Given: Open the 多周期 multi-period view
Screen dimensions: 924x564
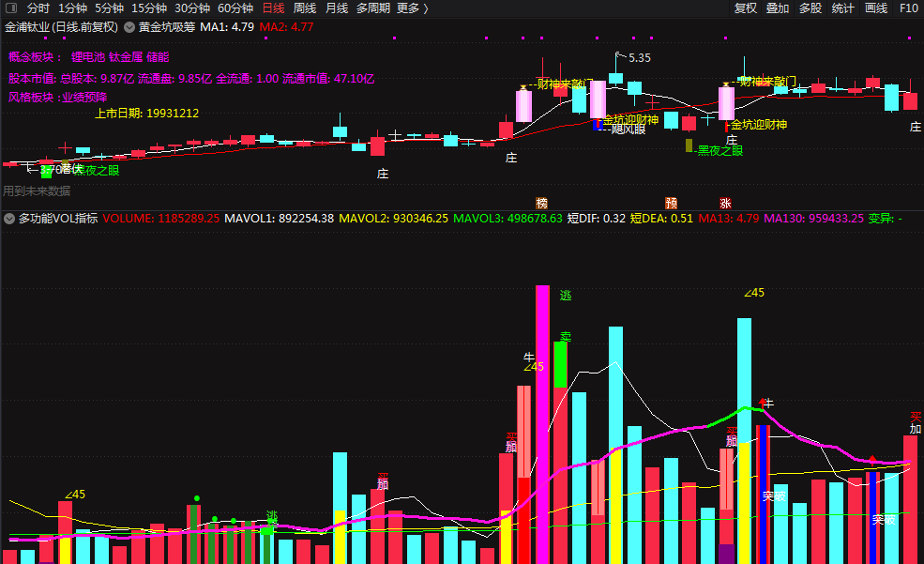Looking at the screenshot, I should point(373,8).
